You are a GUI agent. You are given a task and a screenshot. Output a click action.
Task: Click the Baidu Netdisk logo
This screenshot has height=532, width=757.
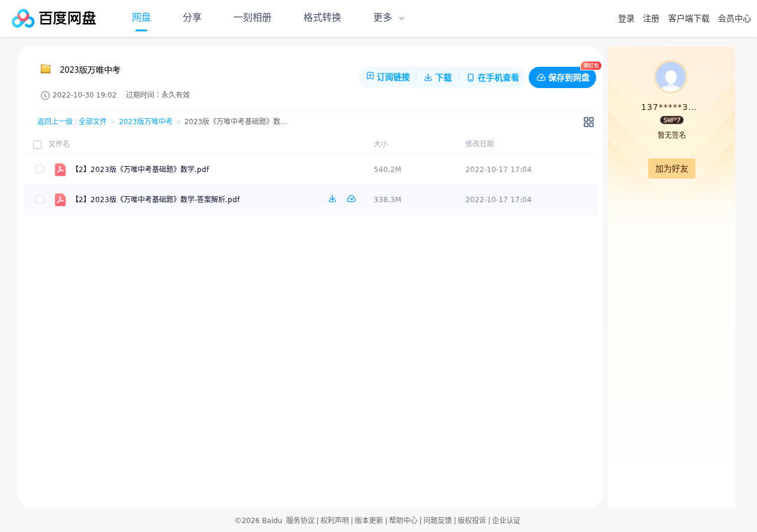[54, 18]
